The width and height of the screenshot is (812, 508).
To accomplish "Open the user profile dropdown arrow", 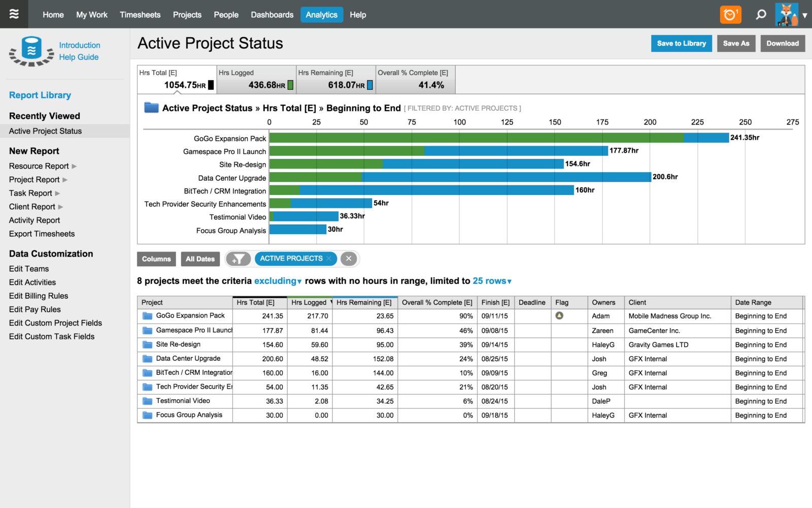I will pyautogui.click(x=804, y=16).
